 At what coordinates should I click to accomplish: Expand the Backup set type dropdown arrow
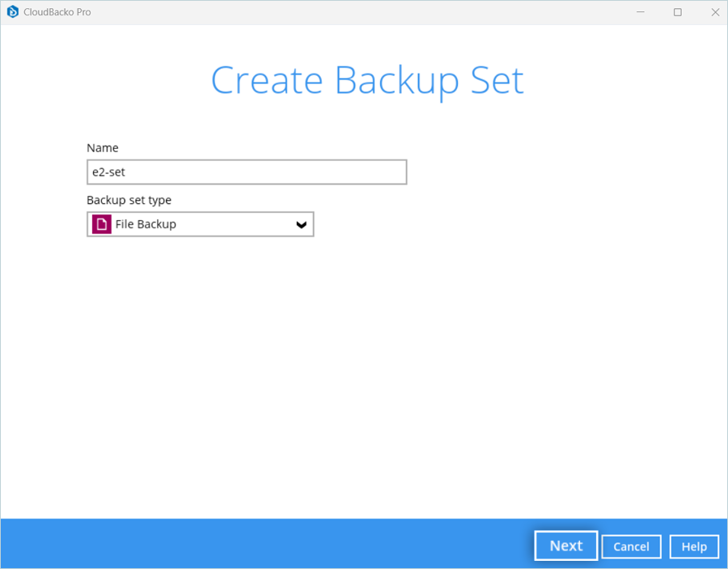click(x=301, y=225)
